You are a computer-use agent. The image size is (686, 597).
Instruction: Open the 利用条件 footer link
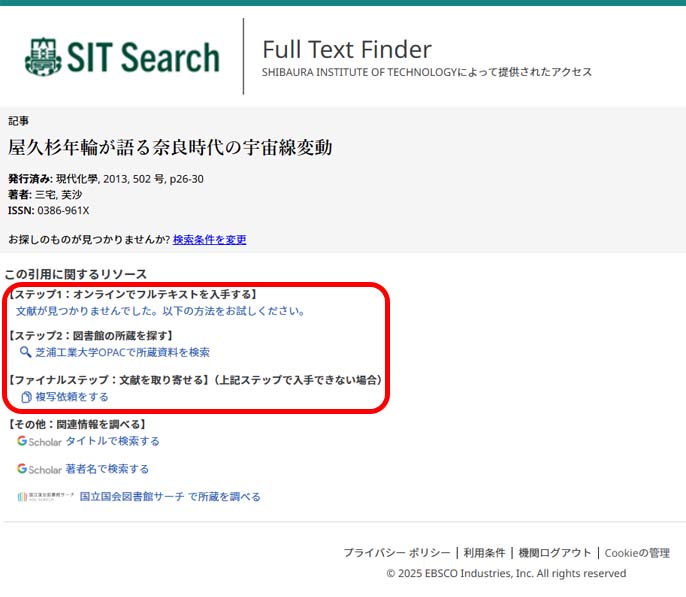(x=484, y=553)
